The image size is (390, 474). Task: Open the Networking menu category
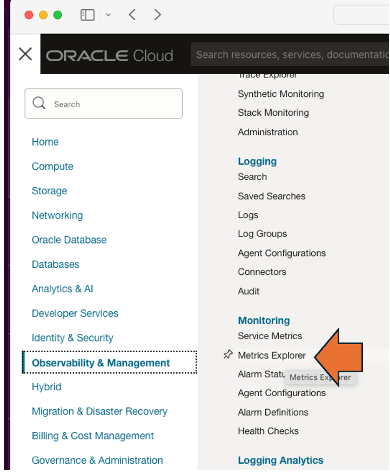(x=57, y=215)
